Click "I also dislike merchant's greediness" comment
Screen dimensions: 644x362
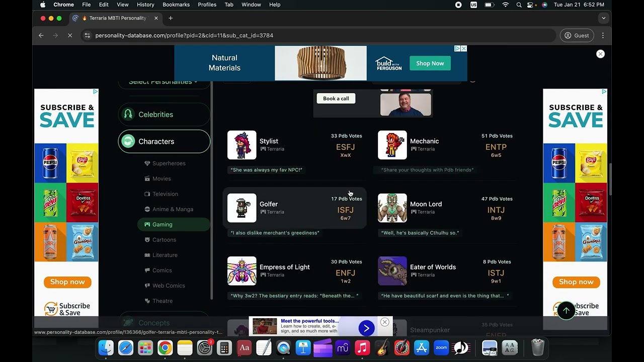tap(275, 233)
